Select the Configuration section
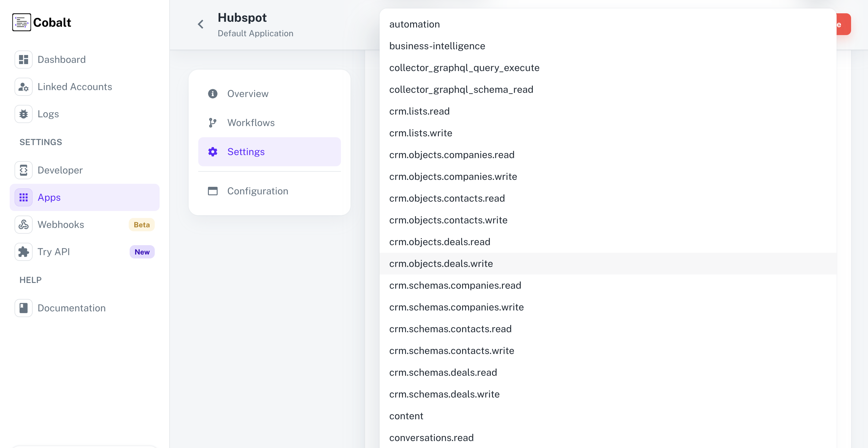This screenshot has width=868, height=448. point(257,191)
